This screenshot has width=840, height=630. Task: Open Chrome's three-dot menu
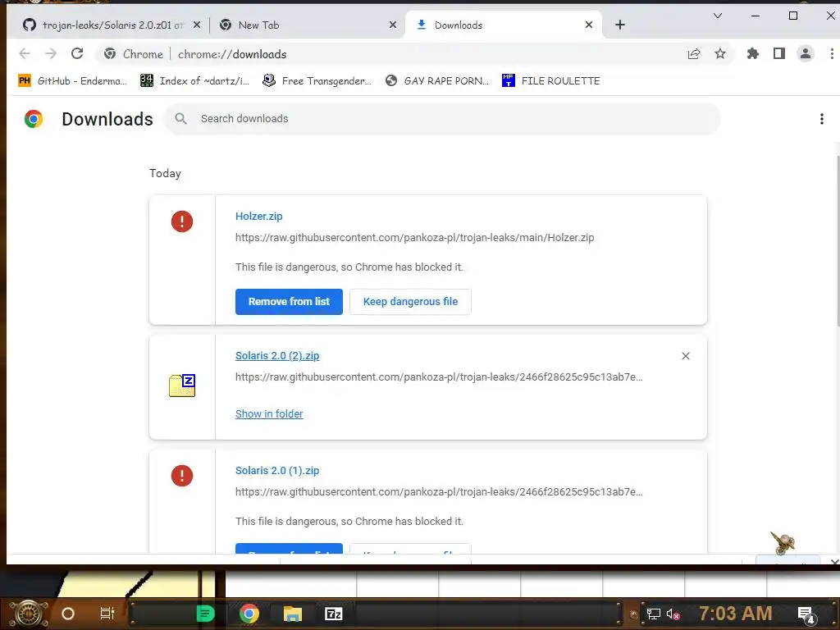point(832,53)
